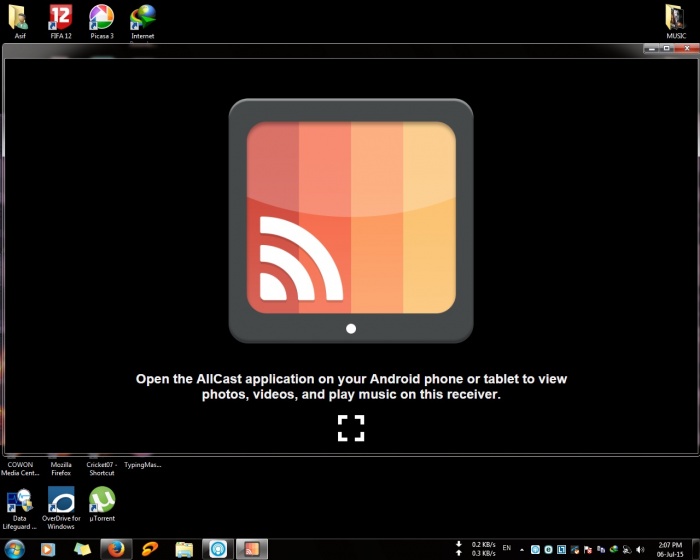Select the Picasa 3 desktop shortcut
The height and width of the screenshot is (560, 700).
click(102, 21)
